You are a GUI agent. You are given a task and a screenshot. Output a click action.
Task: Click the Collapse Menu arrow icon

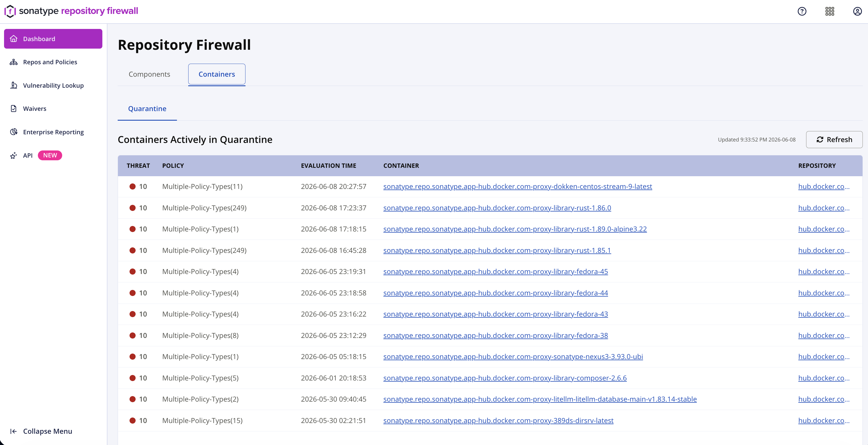(x=14, y=431)
